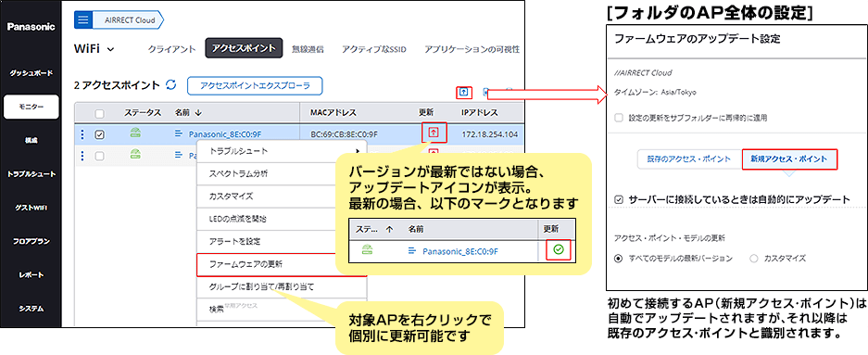Click green up-to-date checkmark icon
This screenshot has height=355, width=868.
559,249
